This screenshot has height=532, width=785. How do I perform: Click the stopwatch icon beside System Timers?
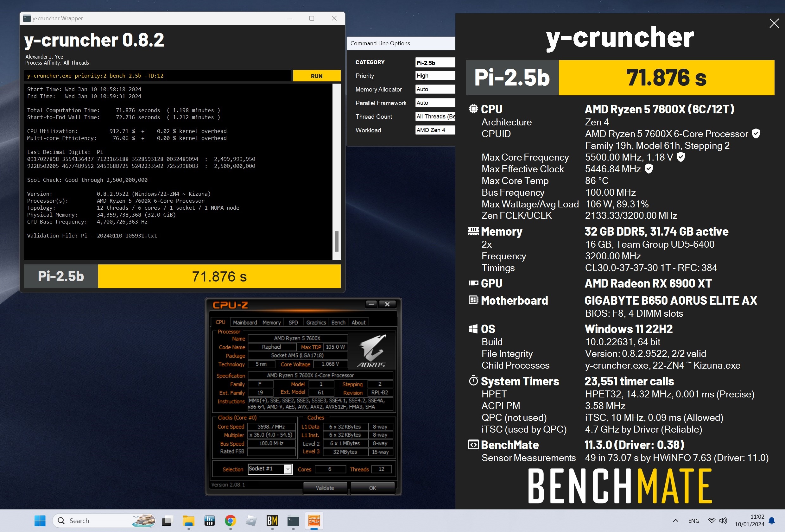[x=473, y=381]
